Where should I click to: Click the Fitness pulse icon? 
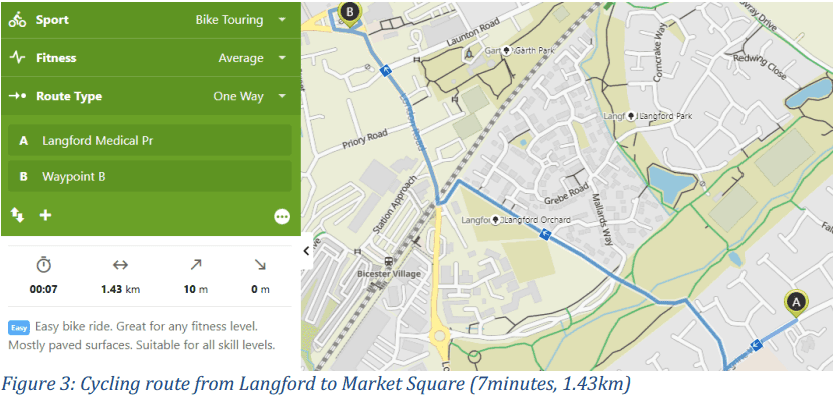[18, 58]
